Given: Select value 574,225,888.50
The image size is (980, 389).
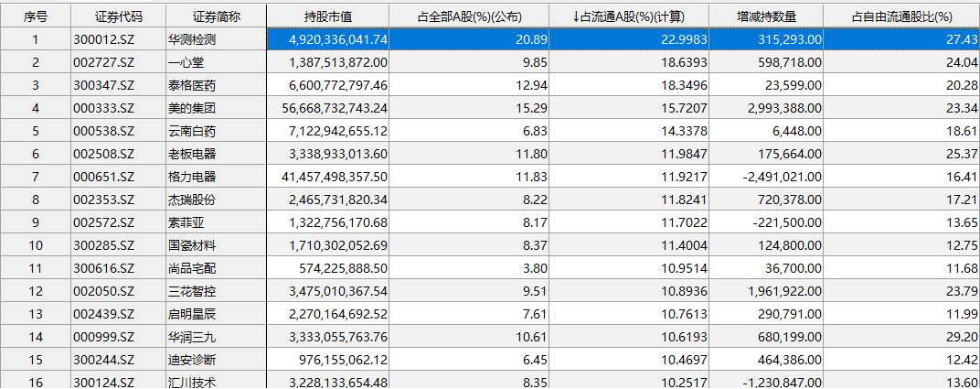Looking at the screenshot, I should click(x=327, y=268).
